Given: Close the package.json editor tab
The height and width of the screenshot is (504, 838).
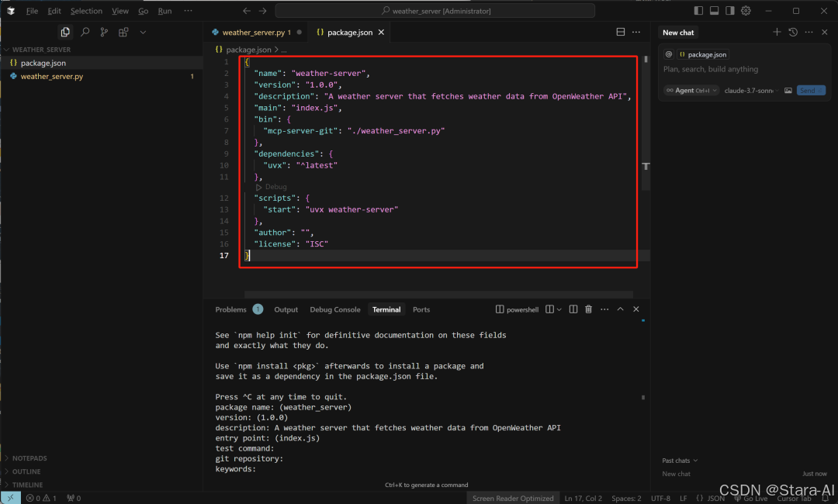Looking at the screenshot, I should click(381, 32).
